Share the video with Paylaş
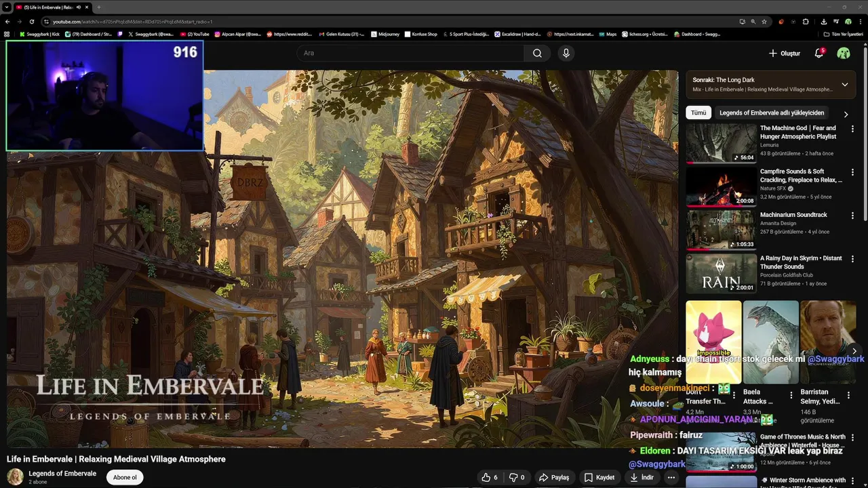This screenshot has width=868, height=488. tap(554, 477)
